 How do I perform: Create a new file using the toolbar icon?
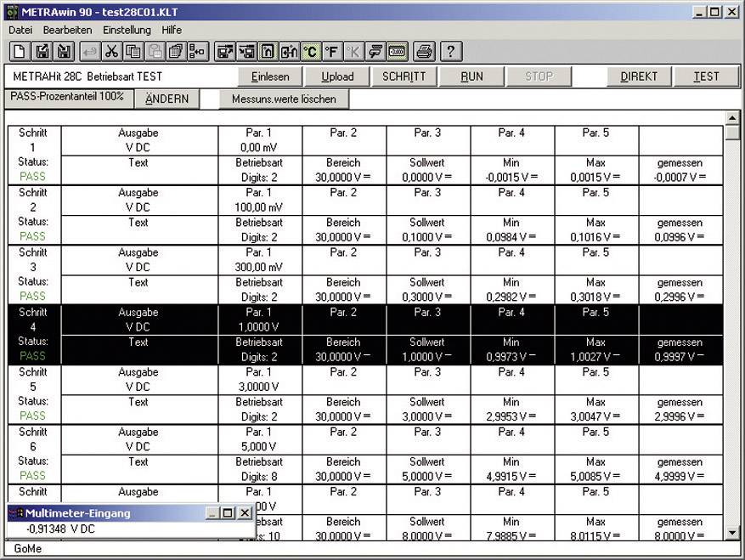coord(19,51)
